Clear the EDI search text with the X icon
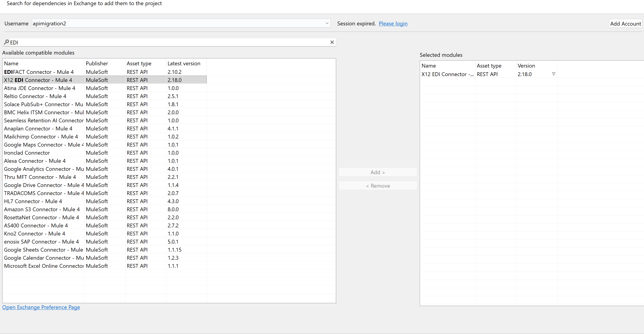Viewport: 644px width, 334px height. pyautogui.click(x=332, y=42)
